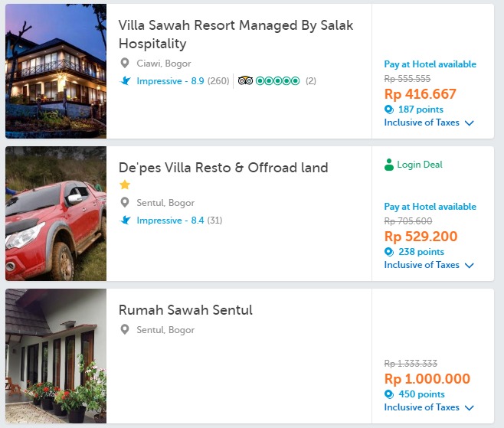The image size is (504, 428).
Task: Click points coin icon next to 187 points
Action: click(x=389, y=109)
